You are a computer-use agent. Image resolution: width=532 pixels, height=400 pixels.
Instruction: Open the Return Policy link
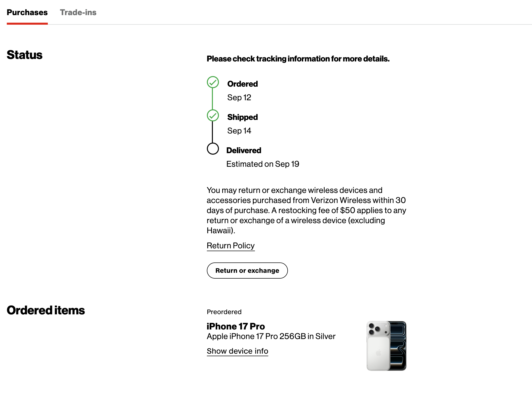(231, 246)
